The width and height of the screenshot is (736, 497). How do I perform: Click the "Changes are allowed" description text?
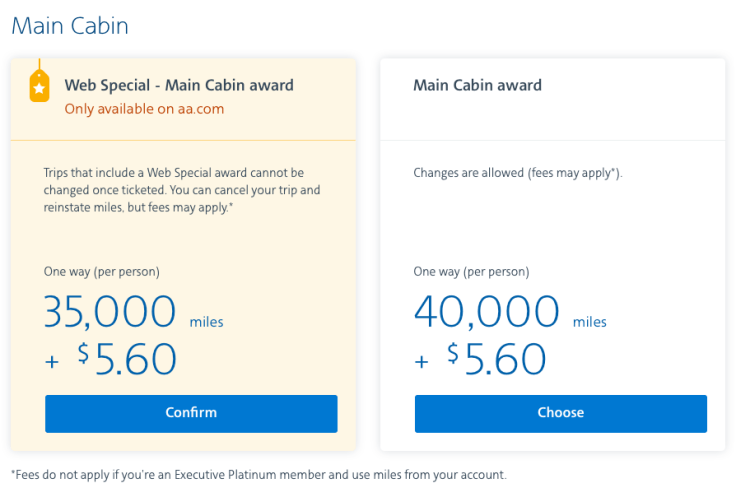(x=518, y=173)
